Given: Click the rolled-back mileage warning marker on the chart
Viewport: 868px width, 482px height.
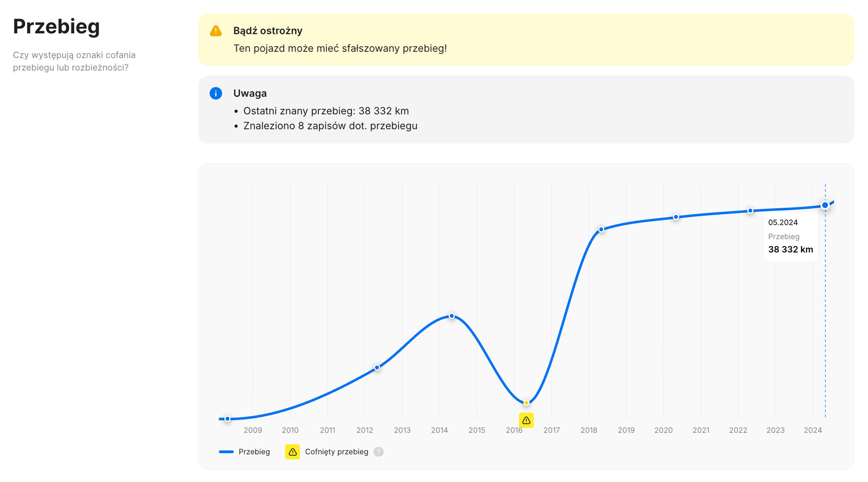Looking at the screenshot, I should tap(526, 420).
